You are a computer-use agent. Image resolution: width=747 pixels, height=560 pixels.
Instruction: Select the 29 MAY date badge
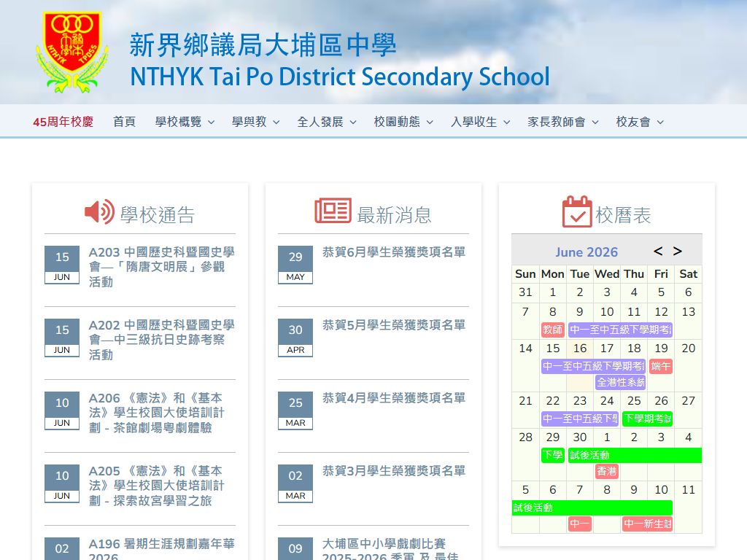coord(295,265)
